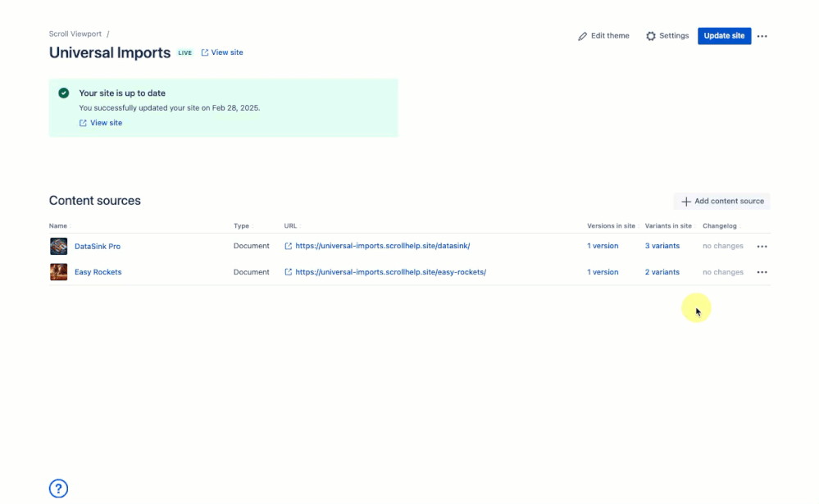
Task: Click the green success checkmark icon
Action: (64, 93)
